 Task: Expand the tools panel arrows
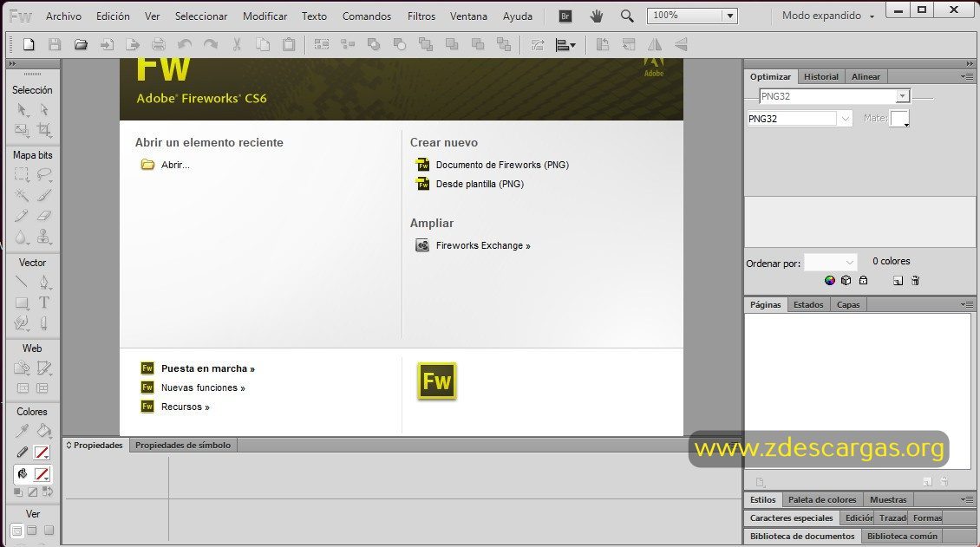[x=12, y=63]
